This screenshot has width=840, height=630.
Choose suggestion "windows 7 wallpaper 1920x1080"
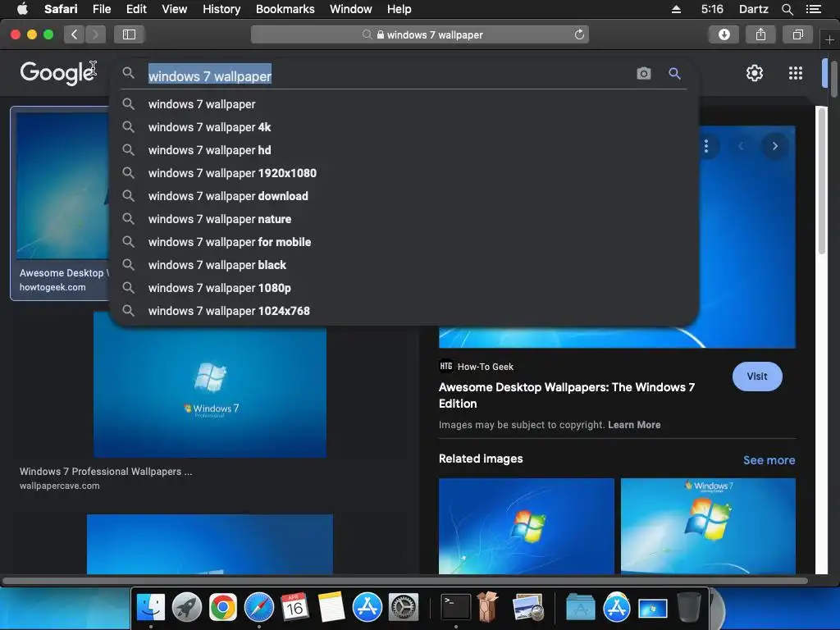click(x=404, y=173)
